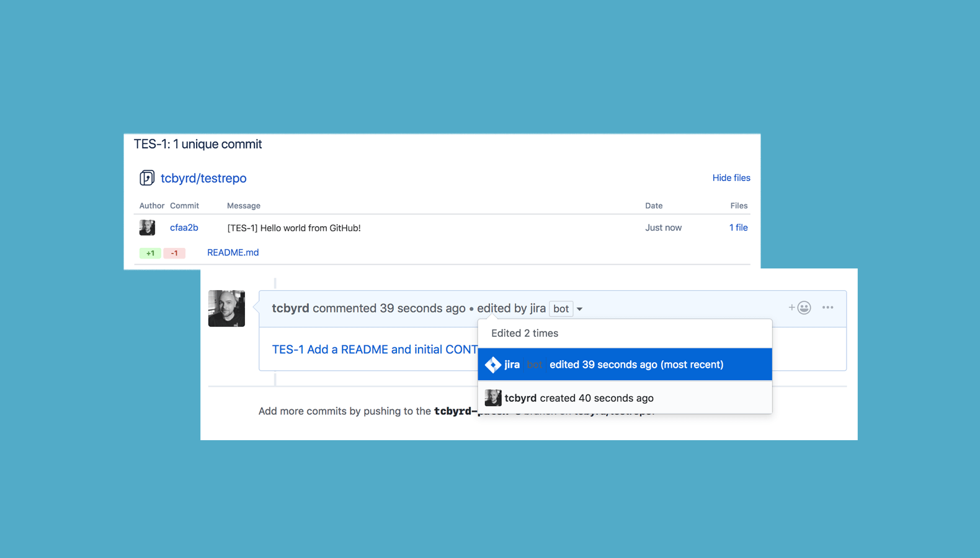Select the jira most recent edit entry

(625, 365)
